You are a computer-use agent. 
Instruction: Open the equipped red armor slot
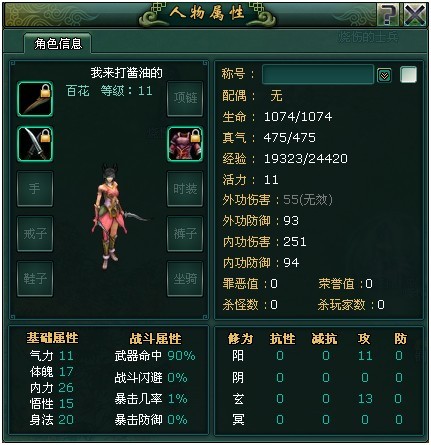click(x=185, y=144)
